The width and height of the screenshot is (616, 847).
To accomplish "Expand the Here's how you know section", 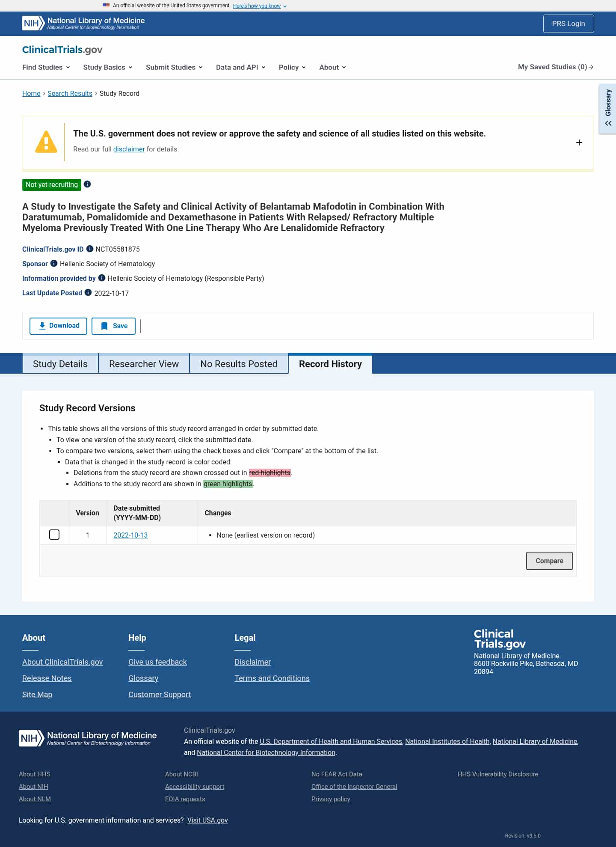I will coord(260,6).
